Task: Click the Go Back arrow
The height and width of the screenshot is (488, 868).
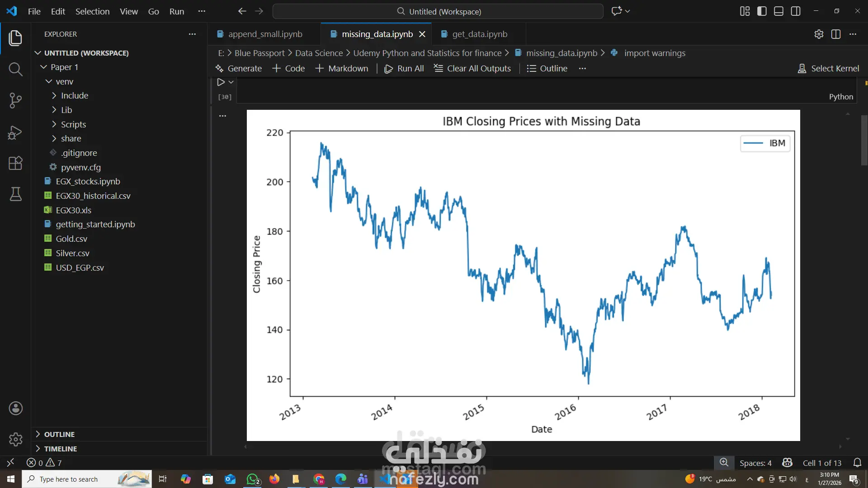Action: point(242,11)
